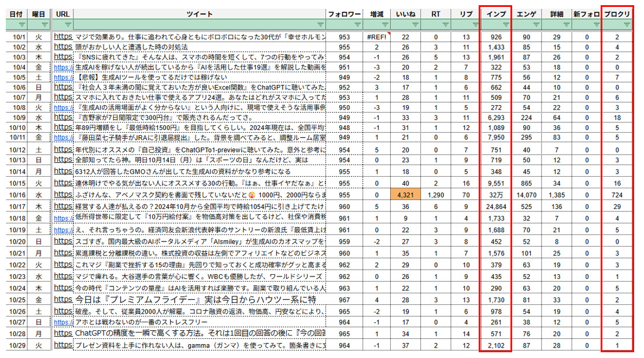
Task: Open the 増減 column filter dropdown
Action: point(385,25)
